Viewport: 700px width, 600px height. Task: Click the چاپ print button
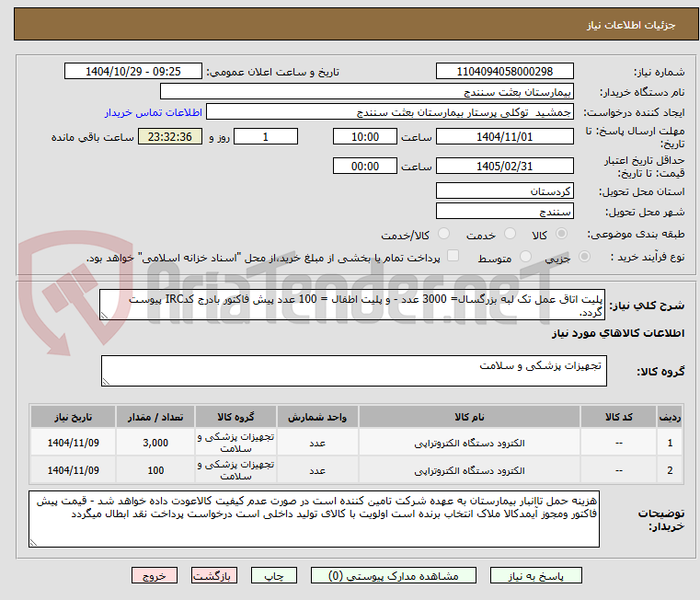tap(274, 575)
